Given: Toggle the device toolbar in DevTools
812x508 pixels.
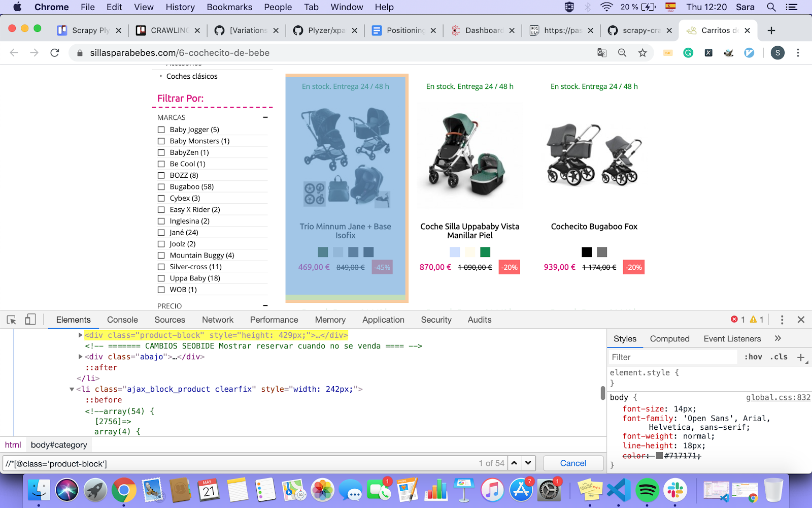Looking at the screenshot, I should [x=30, y=320].
